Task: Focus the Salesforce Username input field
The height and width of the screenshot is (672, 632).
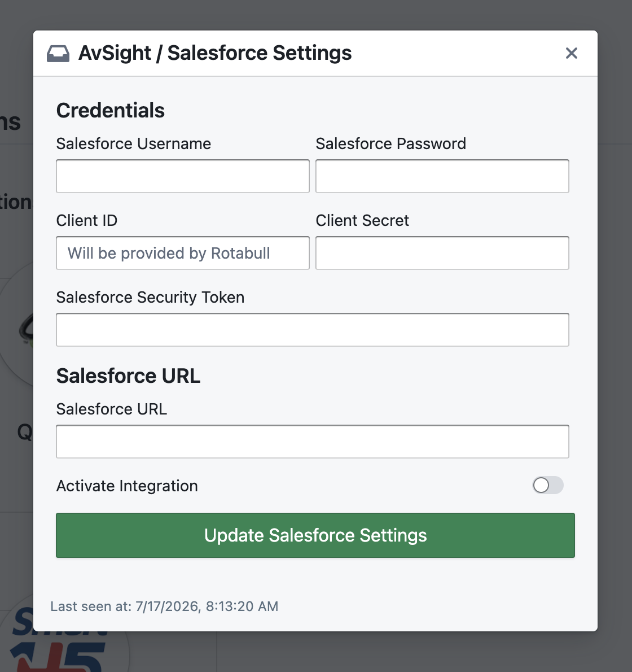Action: point(182,176)
